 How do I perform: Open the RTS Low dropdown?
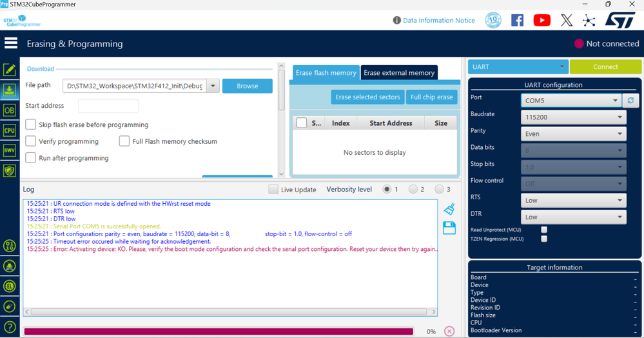[x=573, y=200]
